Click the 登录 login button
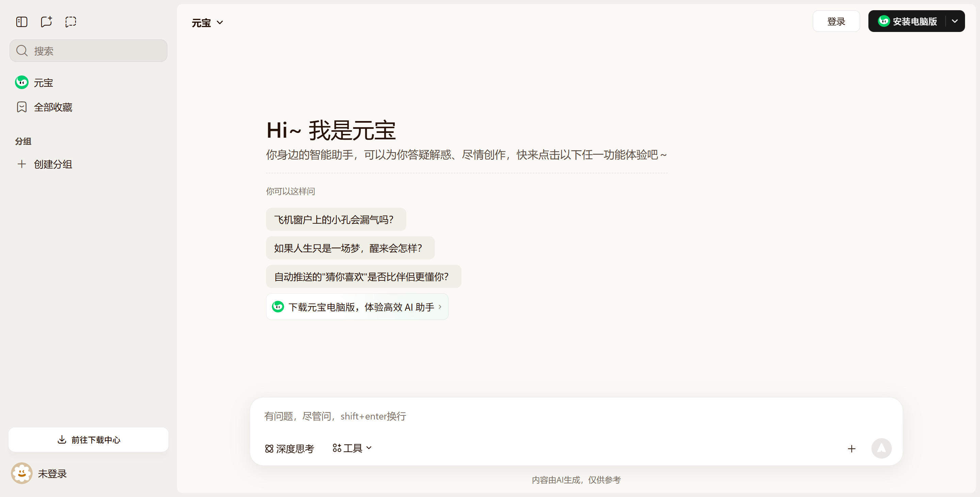Screen dimensions: 980x497 click(x=836, y=21)
